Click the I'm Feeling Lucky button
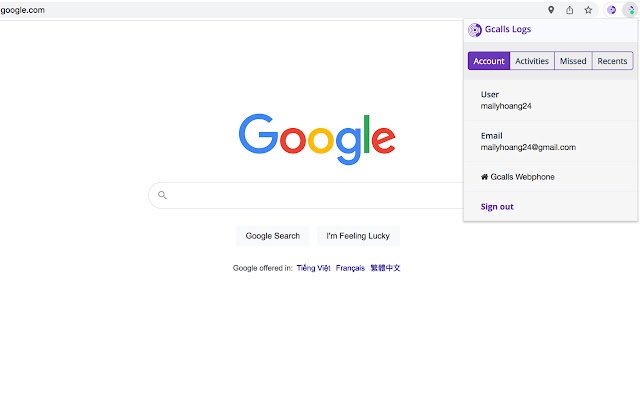 pyautogui.click(x=358, y=236)
